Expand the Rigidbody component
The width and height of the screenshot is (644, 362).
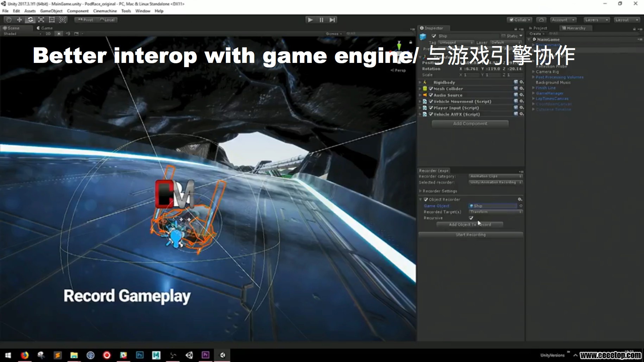[x=420, y=82]
